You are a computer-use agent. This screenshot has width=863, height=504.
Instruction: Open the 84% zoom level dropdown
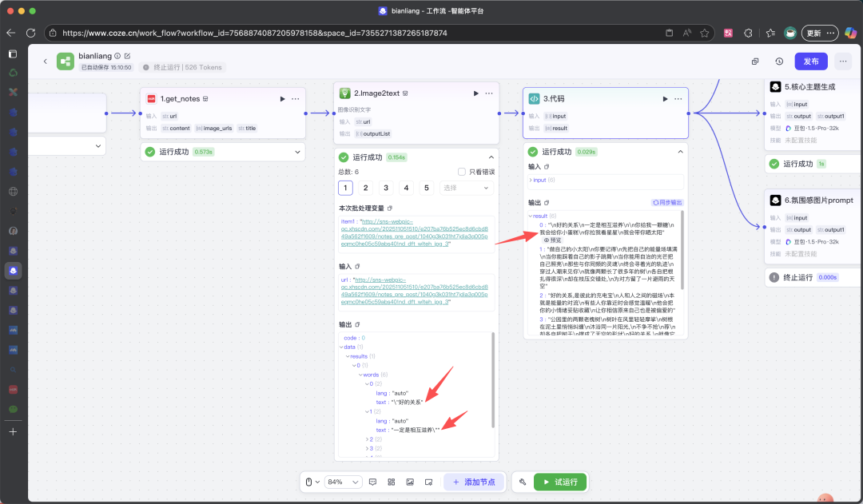(343, 482)
